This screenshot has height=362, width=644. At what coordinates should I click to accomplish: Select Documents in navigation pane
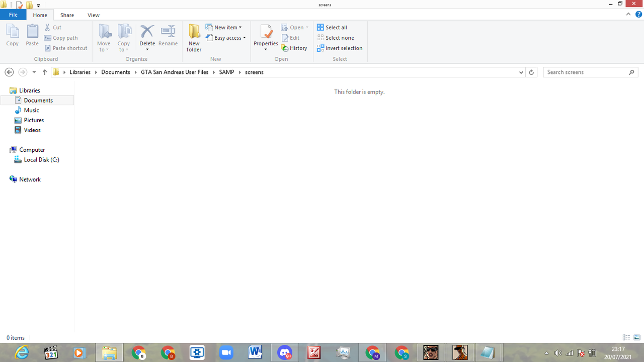tap(38, 101)
